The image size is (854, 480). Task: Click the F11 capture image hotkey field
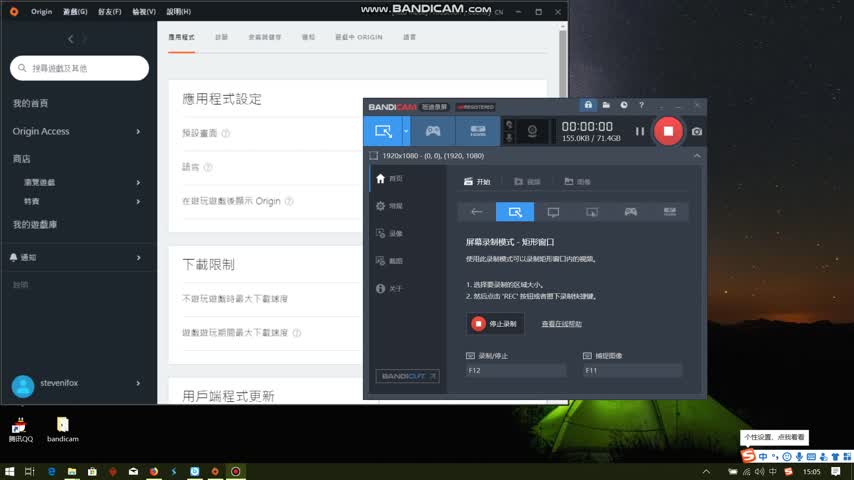tap(632, 370)
